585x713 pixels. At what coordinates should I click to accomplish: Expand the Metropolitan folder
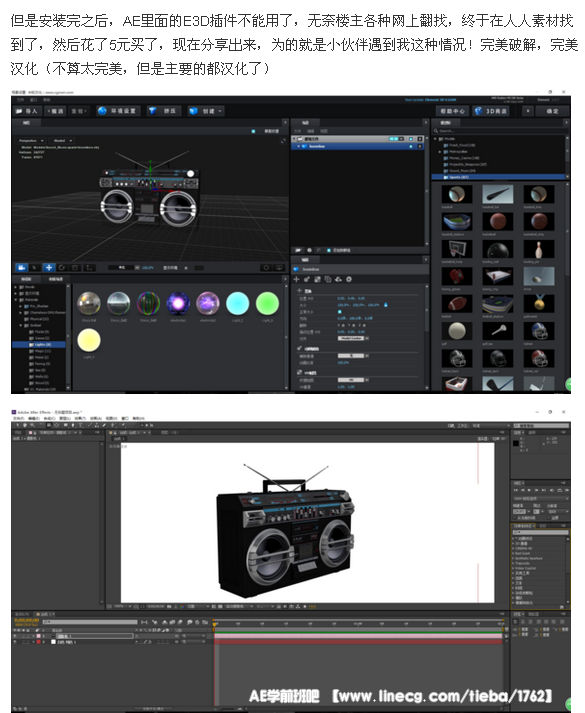tap(440, 151)
